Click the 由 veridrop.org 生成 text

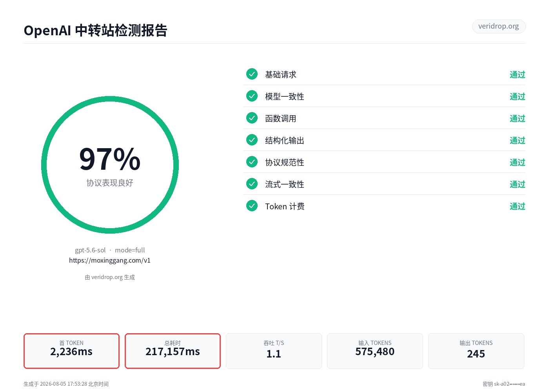coord(110,277)
